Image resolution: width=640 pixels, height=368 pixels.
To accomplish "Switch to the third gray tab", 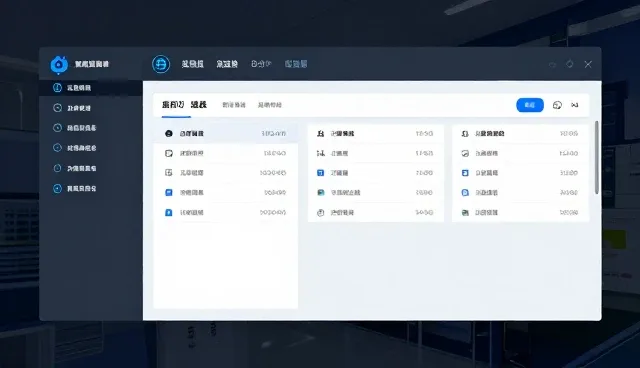I will 270,105.
